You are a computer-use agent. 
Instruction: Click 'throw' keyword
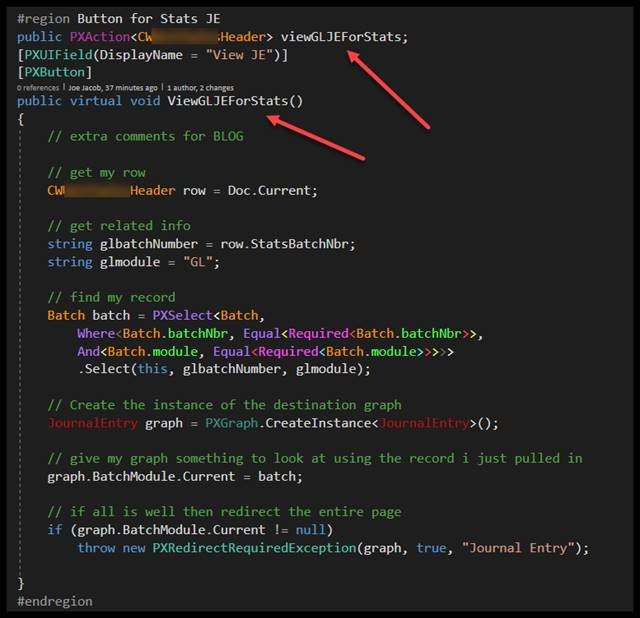[x=96, y=548]
